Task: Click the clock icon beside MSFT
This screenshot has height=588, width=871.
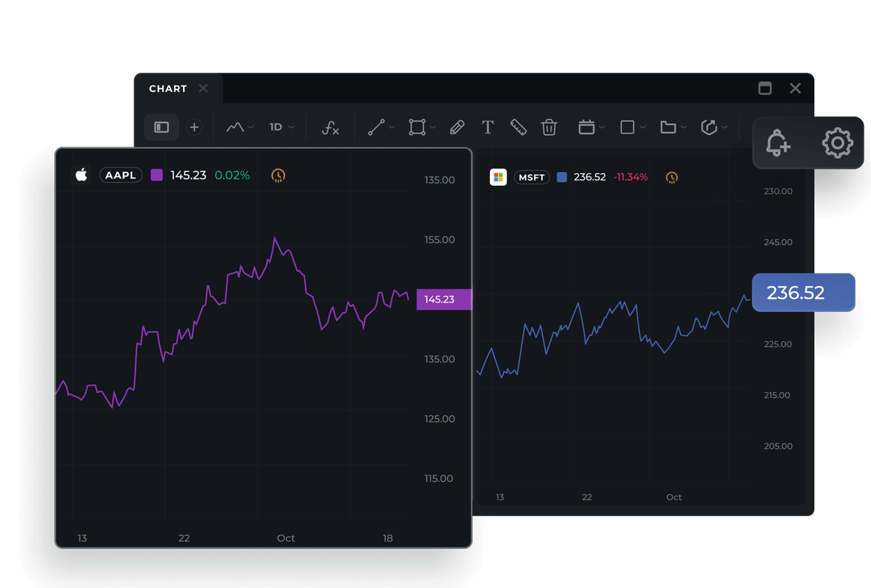Action: (672, 177)
